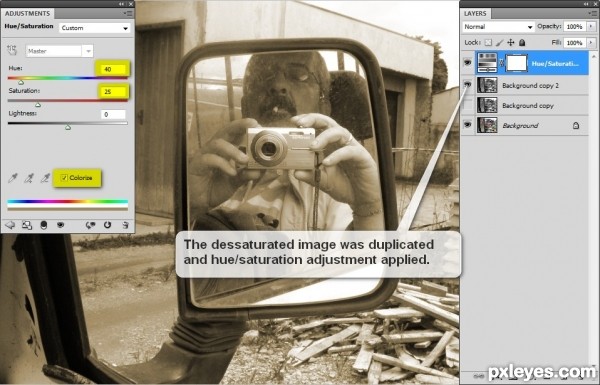Delete adjustment layer with trash icon

point(125,225)
